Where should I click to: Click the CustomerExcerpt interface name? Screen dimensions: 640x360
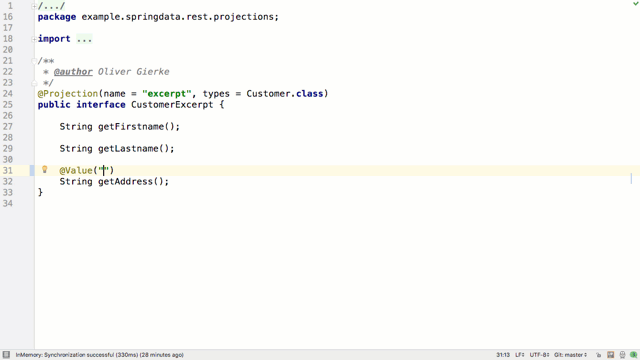coord(172,105)
